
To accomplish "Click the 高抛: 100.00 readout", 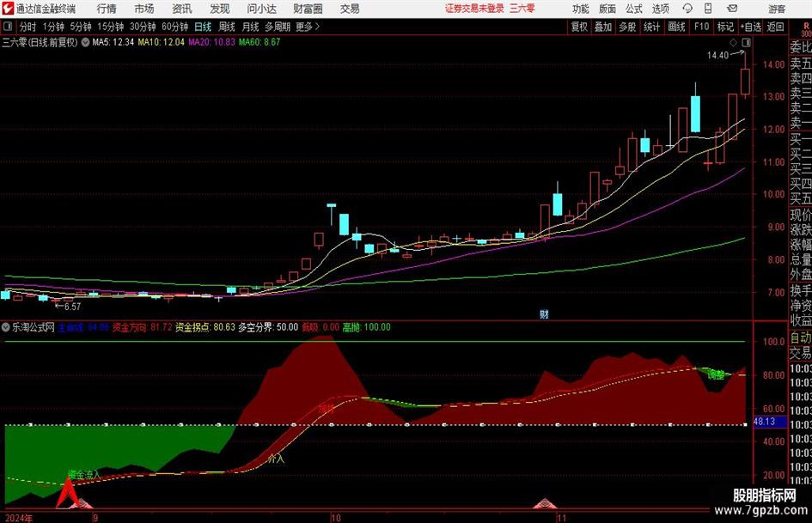I will click(367, 327).
